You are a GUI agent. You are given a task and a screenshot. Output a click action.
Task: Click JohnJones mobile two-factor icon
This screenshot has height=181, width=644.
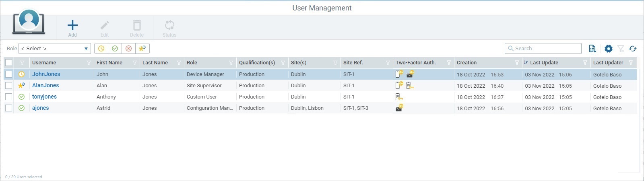pos(399,74)
